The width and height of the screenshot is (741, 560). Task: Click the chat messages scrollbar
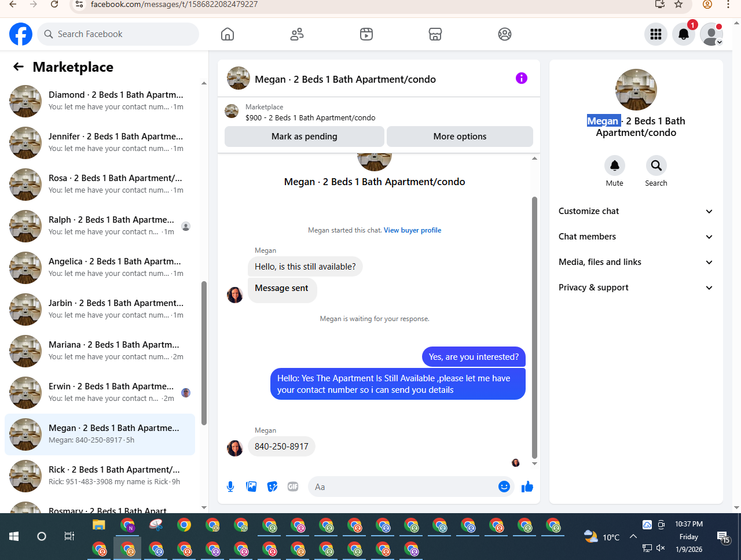pyautogui.click(x=534, y=327)
